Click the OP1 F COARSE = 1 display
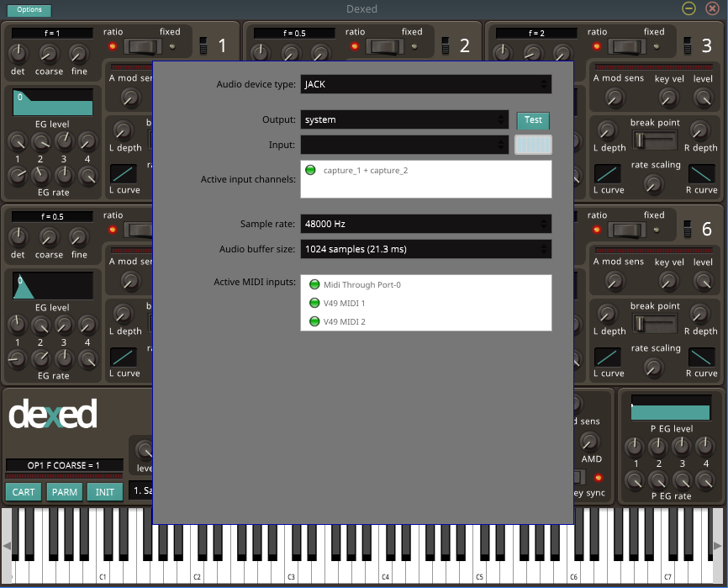This screenshot has height=588, width=728. pyautogui.click(x=64, y=465)
